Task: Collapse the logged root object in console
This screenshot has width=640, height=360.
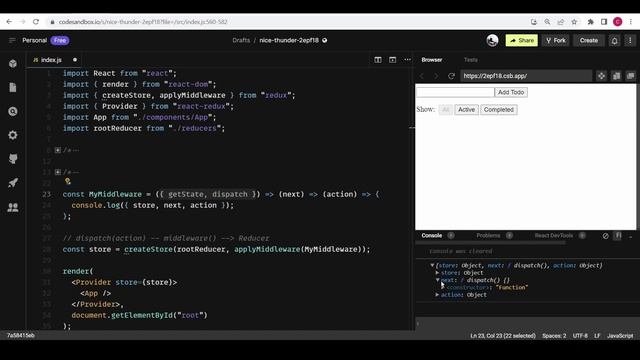Action: (432, 265)
